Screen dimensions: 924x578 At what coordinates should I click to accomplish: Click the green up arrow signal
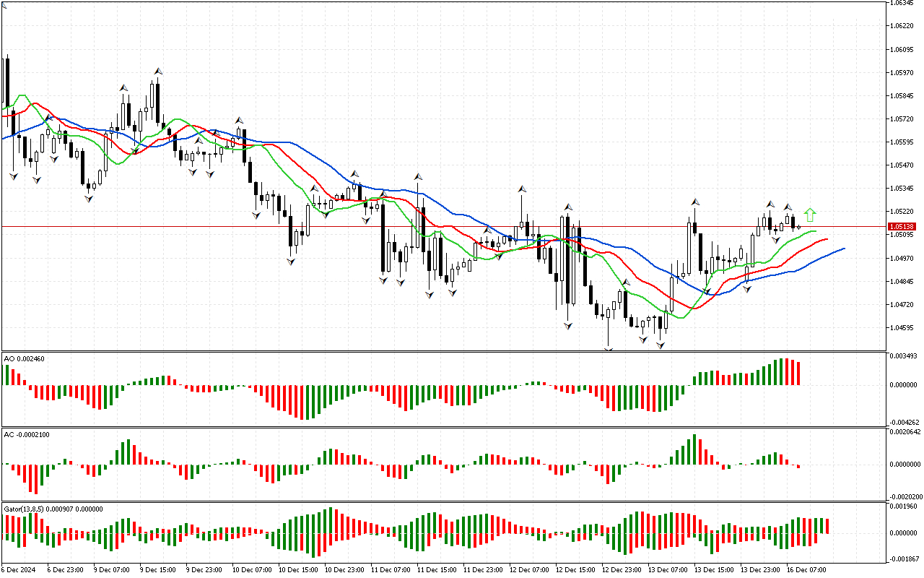pos(810,215)
